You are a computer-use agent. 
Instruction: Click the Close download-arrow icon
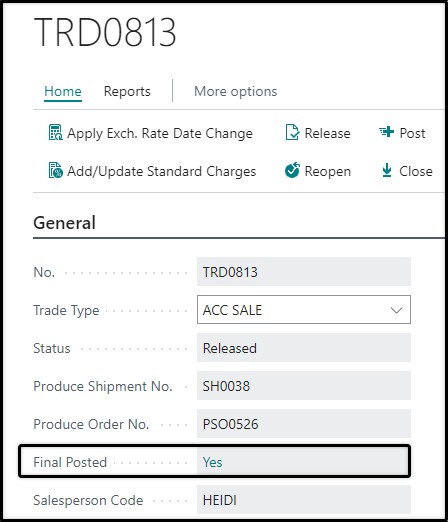click(387, 170)
